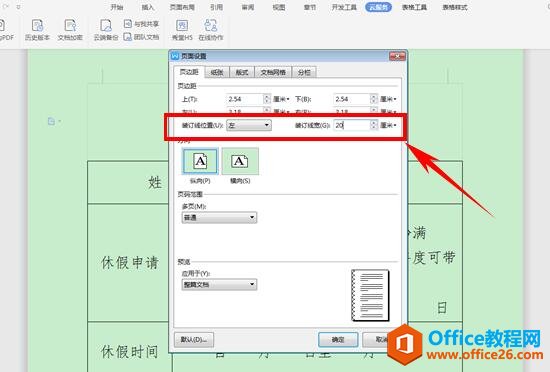
Task: Click top margin spinner arrows
Action: [x=267, y=99]
